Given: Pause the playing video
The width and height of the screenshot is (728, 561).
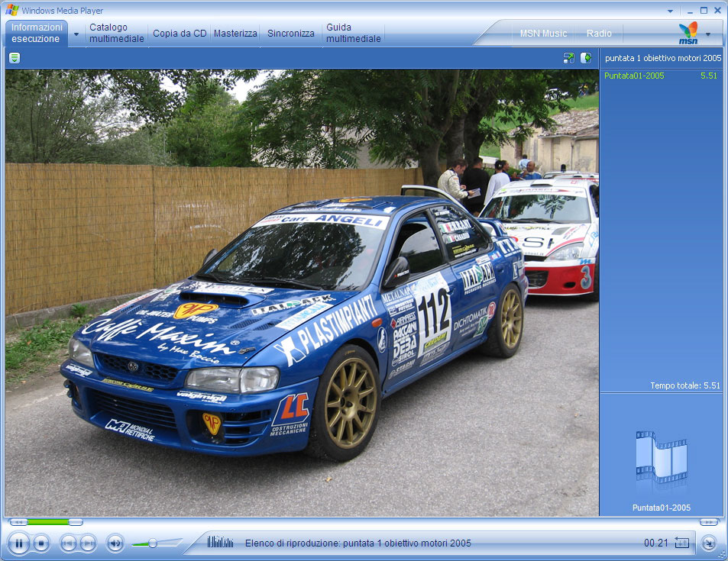Looking at the screenshot, I should [19, 543].
